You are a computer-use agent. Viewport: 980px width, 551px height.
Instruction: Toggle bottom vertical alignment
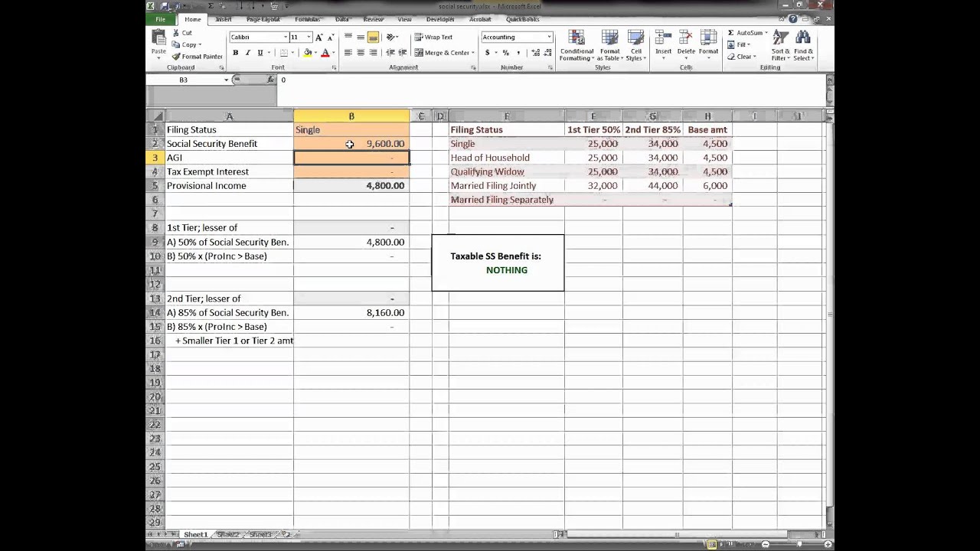click(x=373, y=37)
